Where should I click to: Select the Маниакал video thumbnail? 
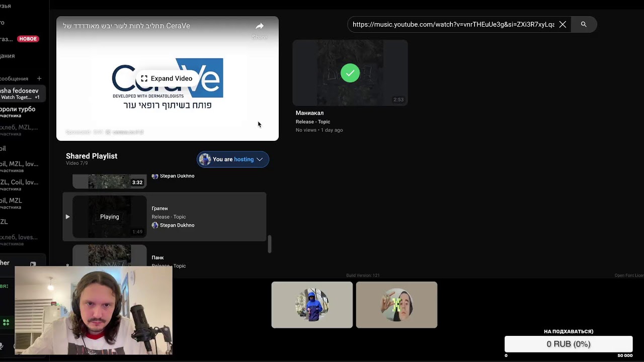350,73
